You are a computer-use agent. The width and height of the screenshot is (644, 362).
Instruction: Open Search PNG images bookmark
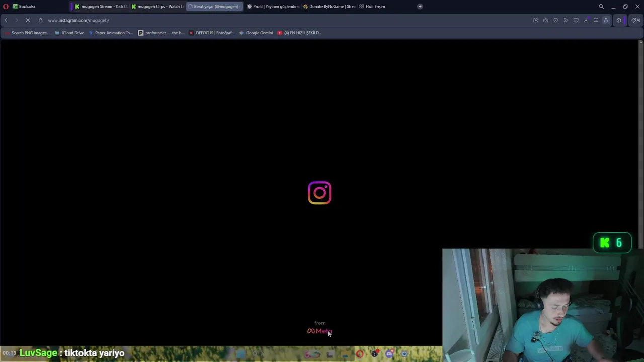[x=28, y=33]
